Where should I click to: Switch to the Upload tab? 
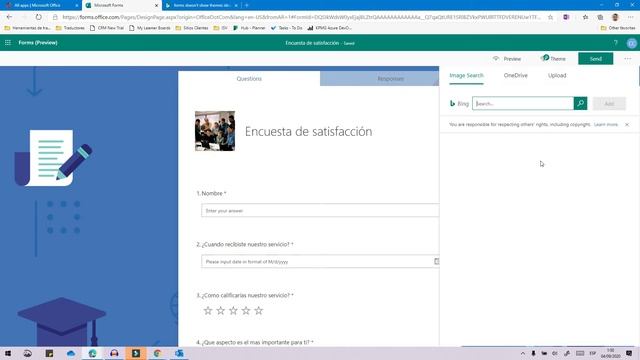[x=557, y=76]
